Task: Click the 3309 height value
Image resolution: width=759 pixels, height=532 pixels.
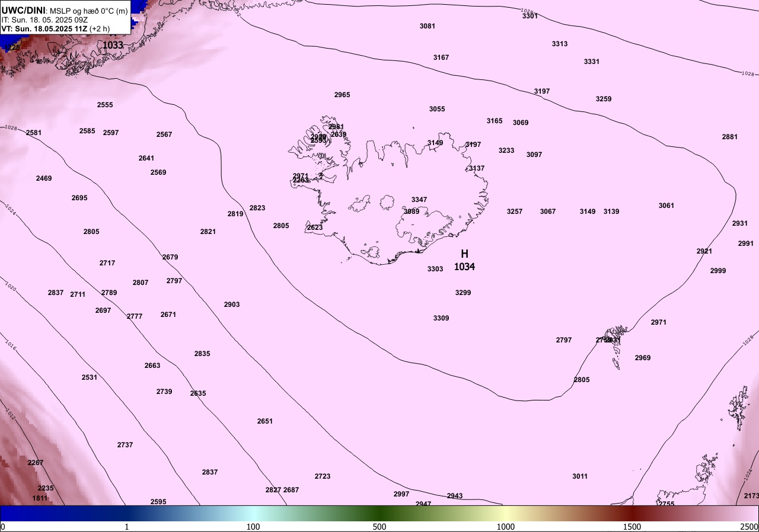Action: [441, 318]
